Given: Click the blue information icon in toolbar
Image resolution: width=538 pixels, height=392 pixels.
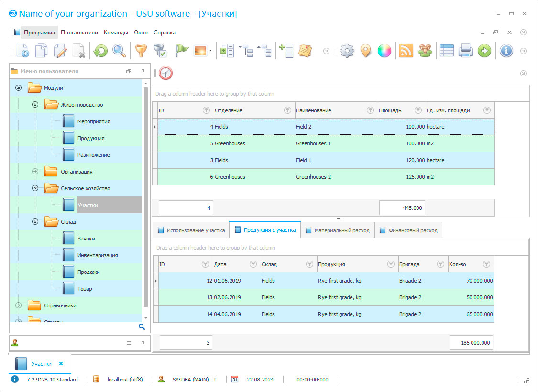Looking at the screenshot, I should point(506,51).
